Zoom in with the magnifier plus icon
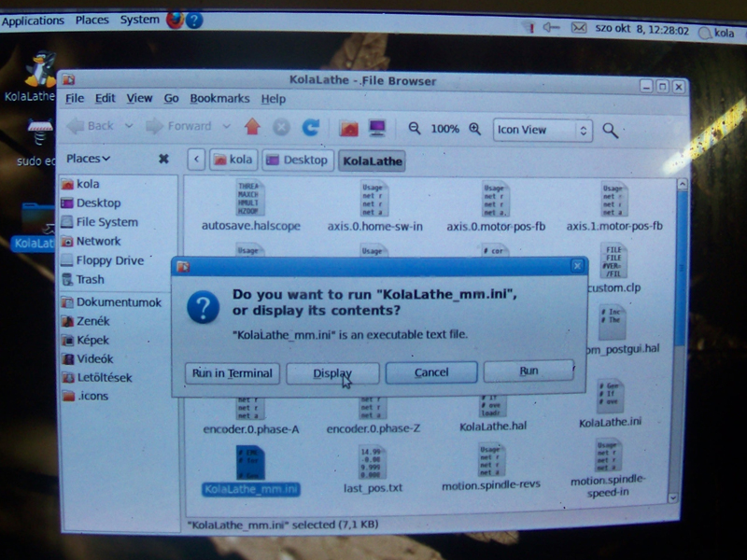 click(474, 129)
